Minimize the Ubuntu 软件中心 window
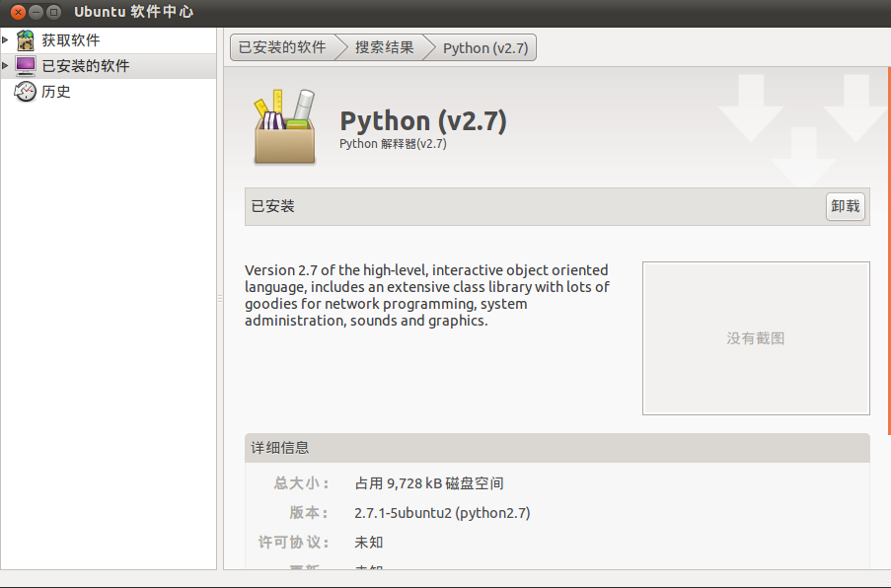 36,12
